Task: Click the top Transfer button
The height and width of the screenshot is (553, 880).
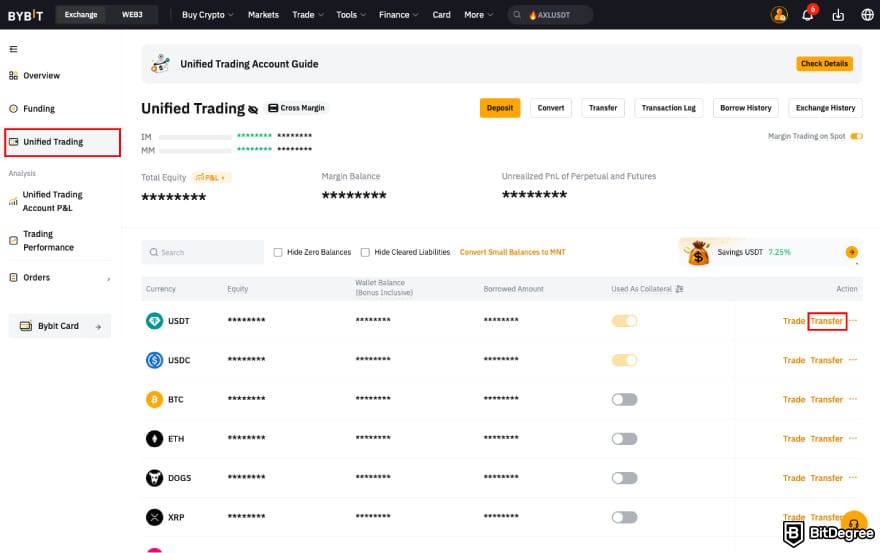Action: tap(603, 108)
